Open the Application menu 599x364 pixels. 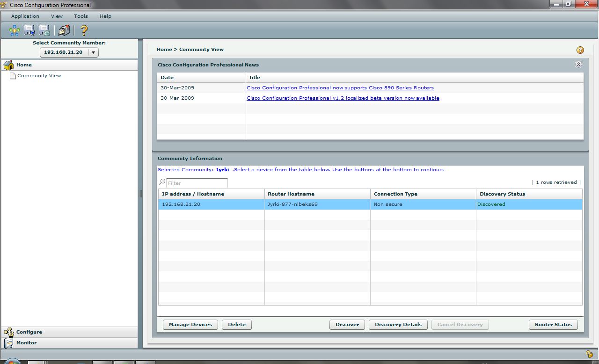(x=25, y=16)
